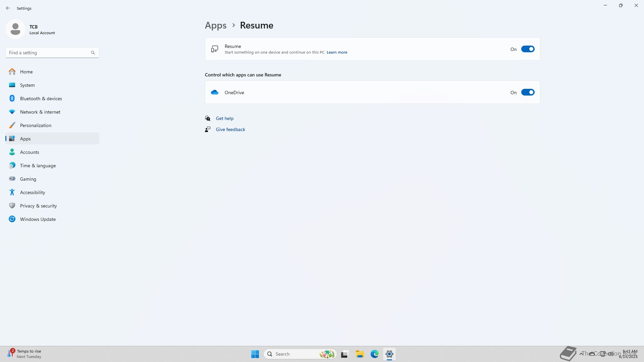The height and width of the screenshot is (362, 644).
Task: Click the TCB user account avatar
Action: (15, 29)
